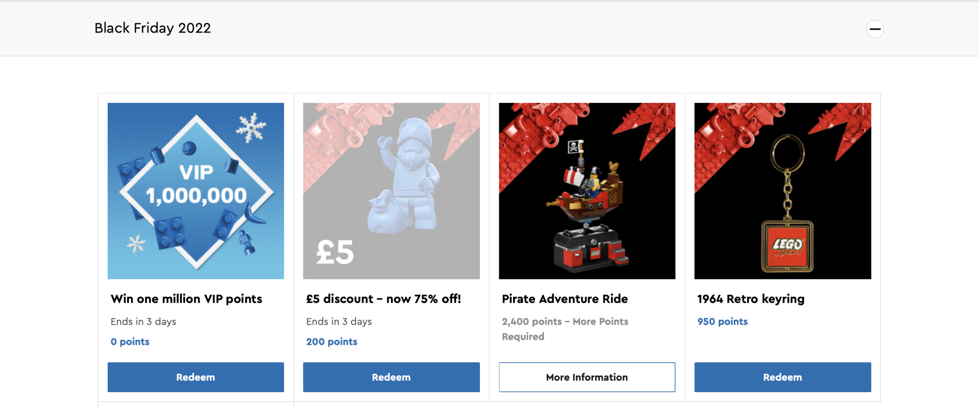Select the Pirate Adventure Ride title
980x408 pixels.
tap(565, 298)
